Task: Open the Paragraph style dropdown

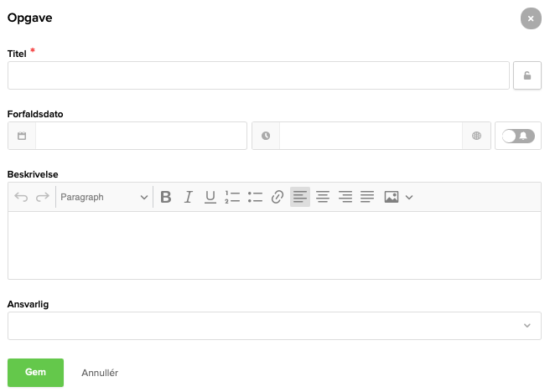Action: [x=104, y=197]
